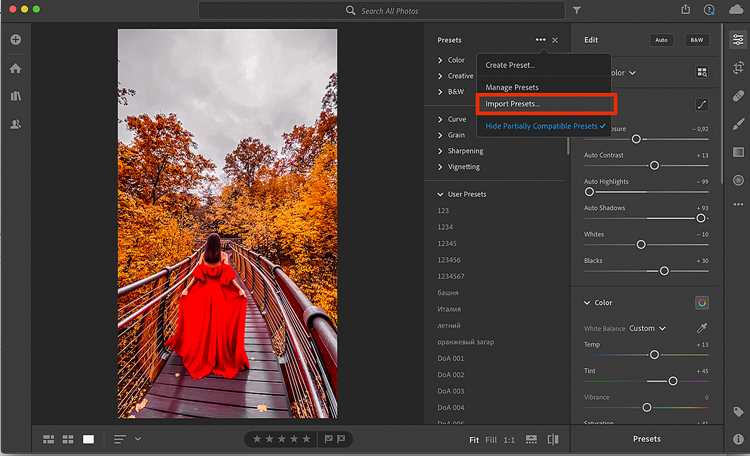Select Fit zoom option
Image resolution: width=750 pixels, height=456 pixels.
[474, 440]
